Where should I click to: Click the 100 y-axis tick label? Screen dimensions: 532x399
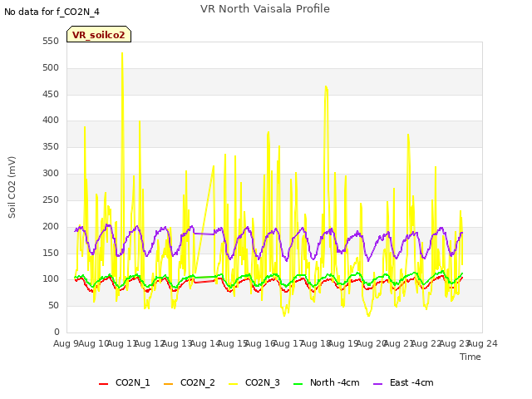51,279
